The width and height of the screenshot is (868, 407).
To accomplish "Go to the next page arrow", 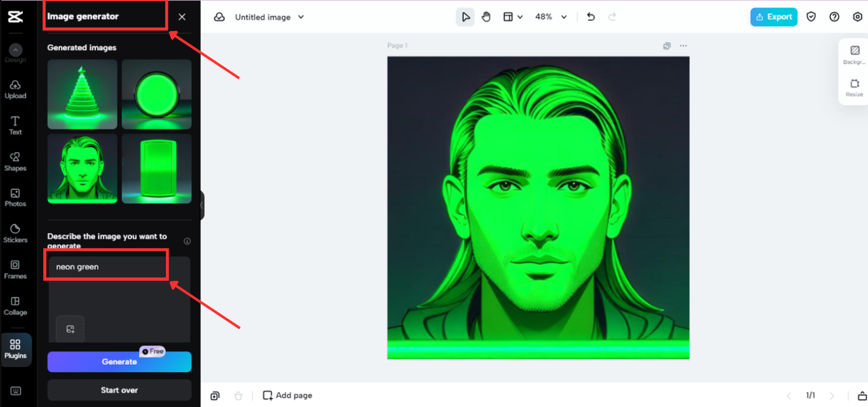I will pos(832,395).
